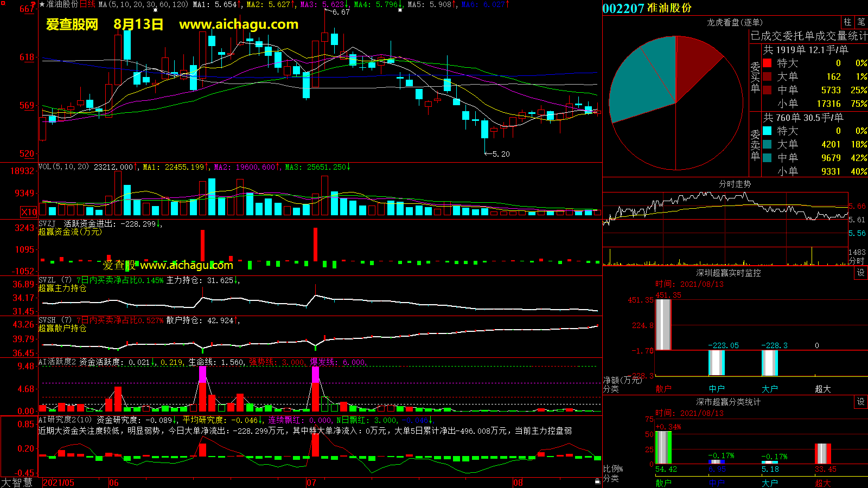Click the 柱 bar-view button
Screen dimensions: 868x488
pyautogui.click(x=847, y=22)
